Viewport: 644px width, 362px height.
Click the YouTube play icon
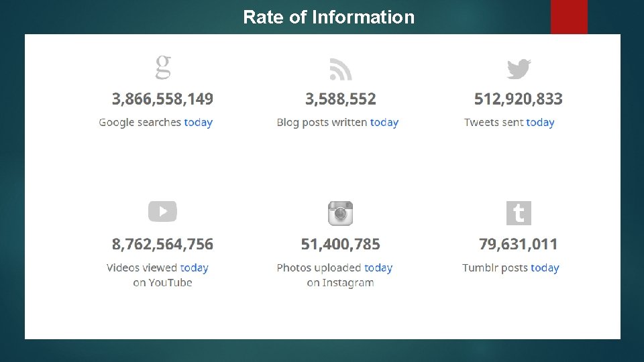[x=162, y=212]
